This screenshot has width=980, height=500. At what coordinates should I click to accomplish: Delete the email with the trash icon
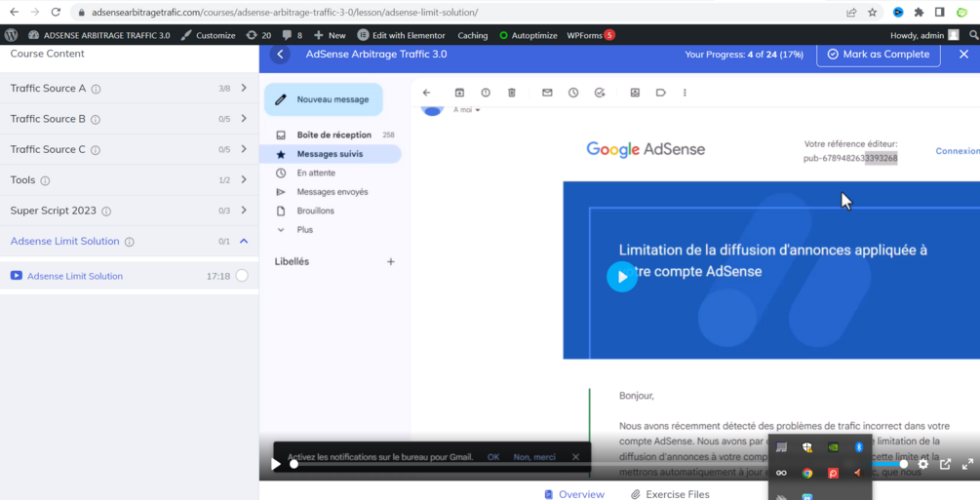pos(511,93)
